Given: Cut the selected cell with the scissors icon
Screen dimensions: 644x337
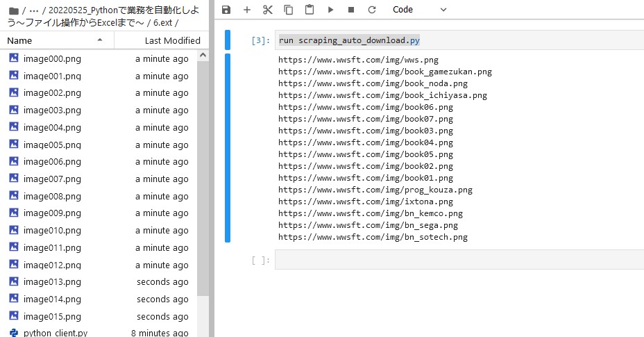Looking at the screenshot, I should 268,10.
